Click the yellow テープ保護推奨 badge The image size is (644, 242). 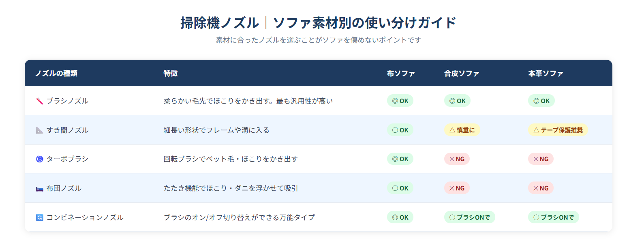click(x=558, y=130)
